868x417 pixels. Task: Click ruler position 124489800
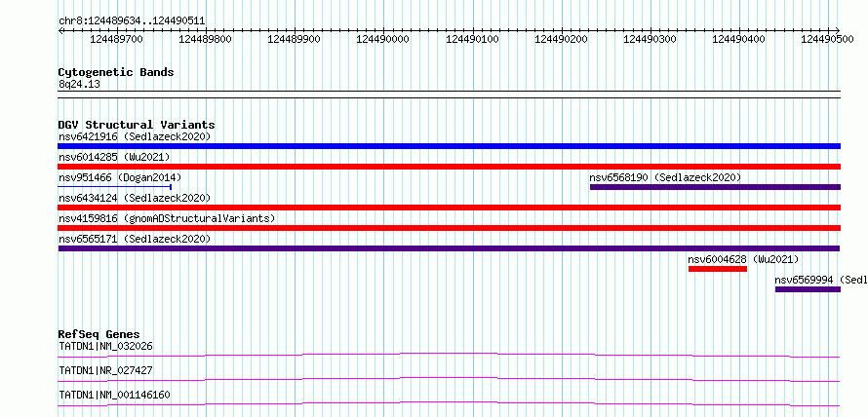tap(206, 39)
